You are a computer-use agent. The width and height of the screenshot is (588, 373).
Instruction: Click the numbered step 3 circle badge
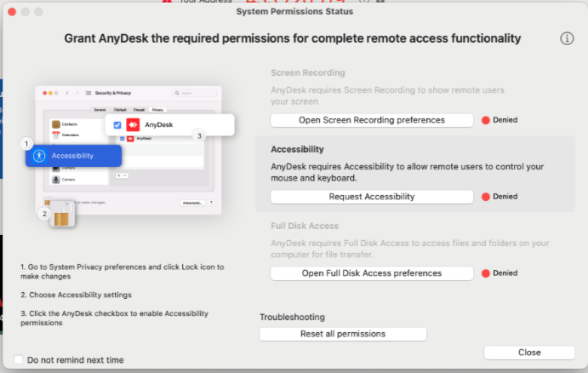click(x=199, y=135)
